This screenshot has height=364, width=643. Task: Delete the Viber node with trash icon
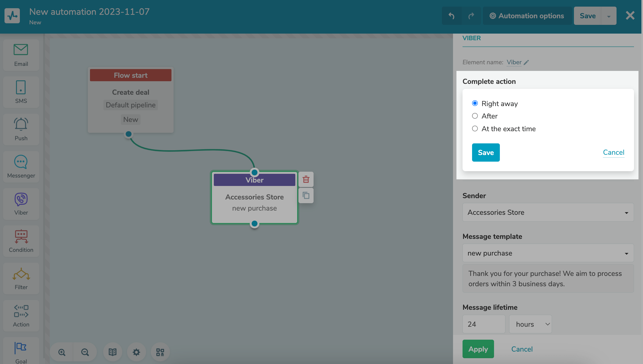pos(306,179)
